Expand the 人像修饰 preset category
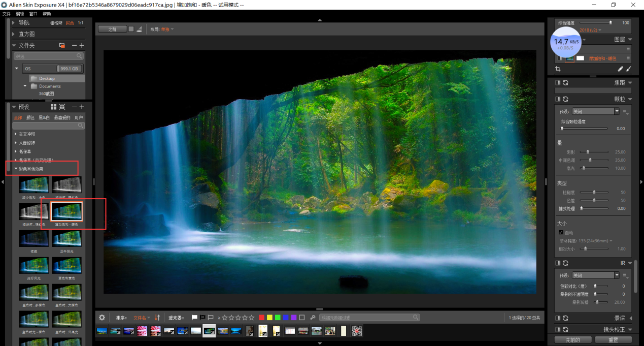Image resolution: width=644 pixels, height=346 pixels. 27,143
